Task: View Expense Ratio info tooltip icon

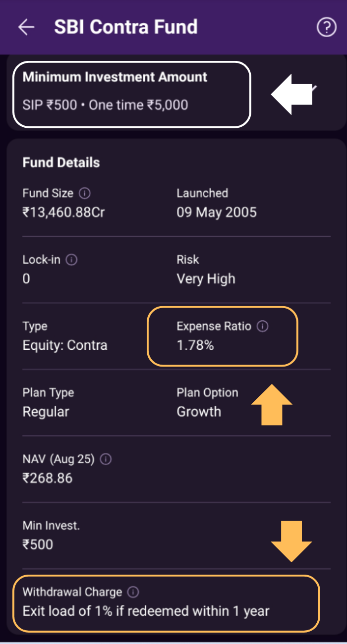Action: [263, 326]
